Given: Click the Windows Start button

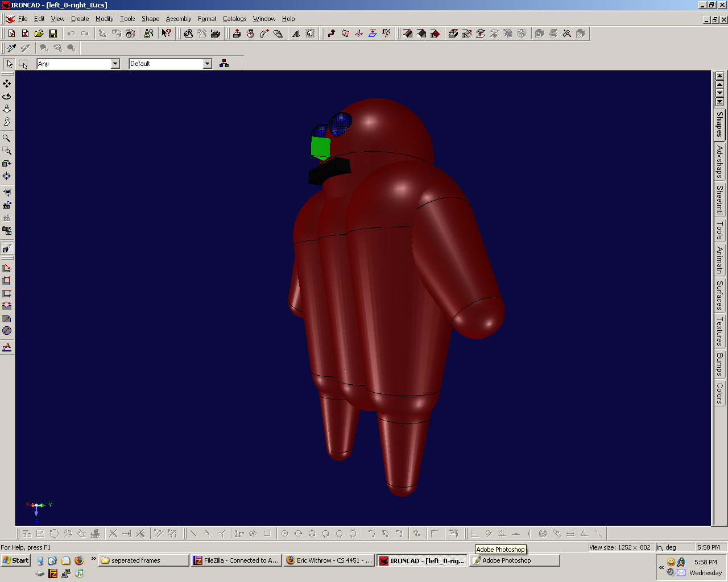Looking at the screenshot, I should click(x=16, y=560).
